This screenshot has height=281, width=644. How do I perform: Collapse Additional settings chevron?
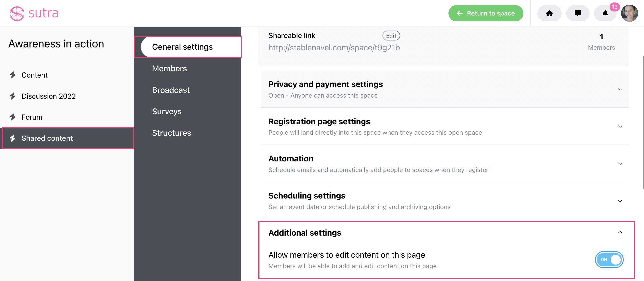(x=620, y=232)
